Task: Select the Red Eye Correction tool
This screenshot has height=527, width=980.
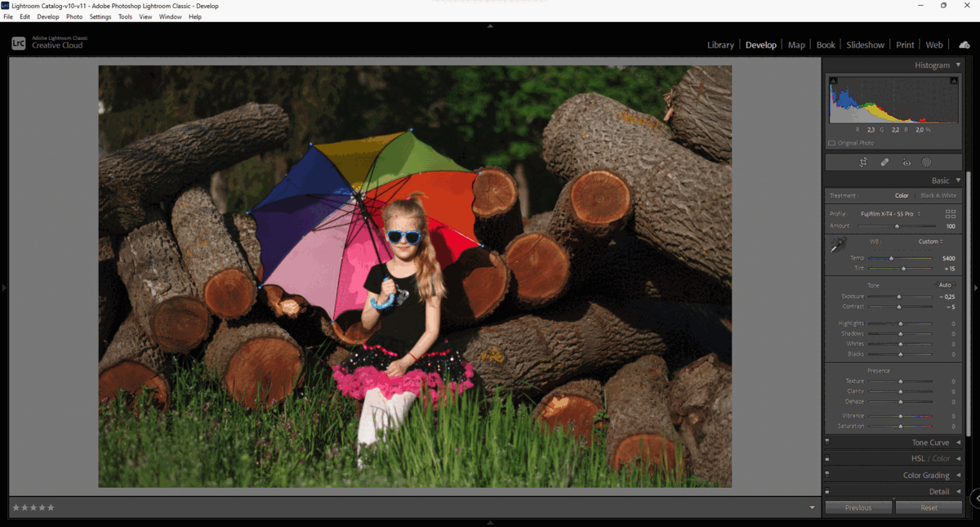Action: click(x=906, y=163)
